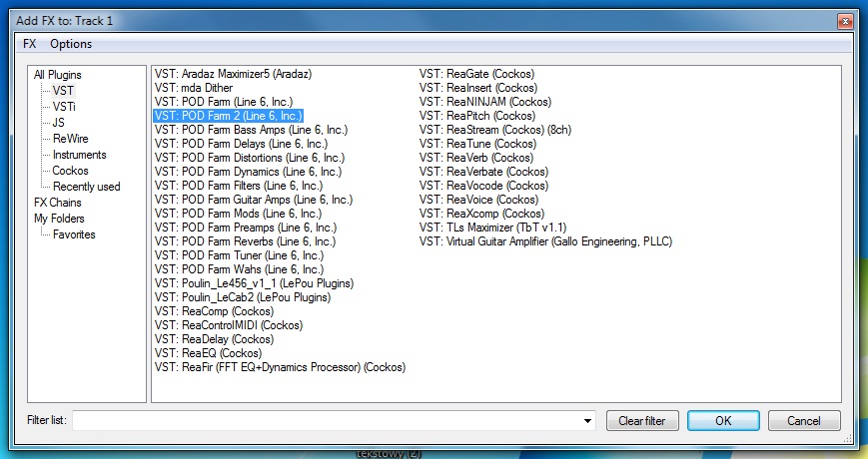Image resolution: width=868 pixels, height=459 pixels.
Task: Select VST: POD Farm Reverbs
Action: [246, 241]
